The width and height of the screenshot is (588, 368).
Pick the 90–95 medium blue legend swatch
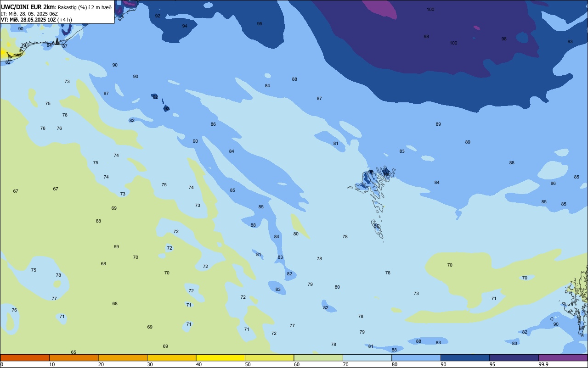pos(465,357)
